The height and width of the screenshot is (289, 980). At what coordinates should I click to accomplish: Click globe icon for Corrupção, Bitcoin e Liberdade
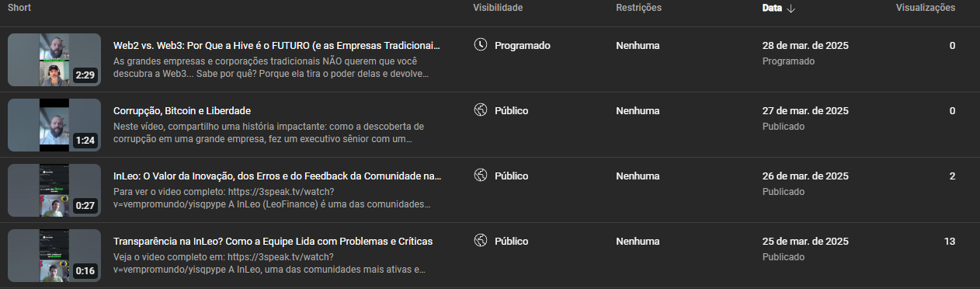(480, 110)
